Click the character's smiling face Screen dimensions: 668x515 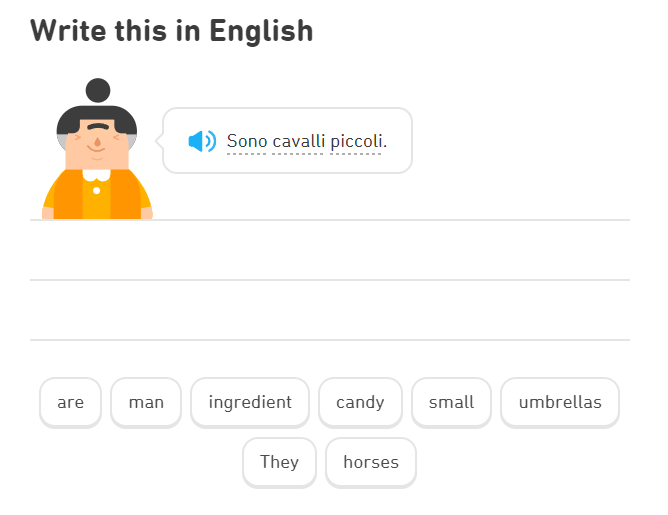pyautogui.click(x=97, y=144)
